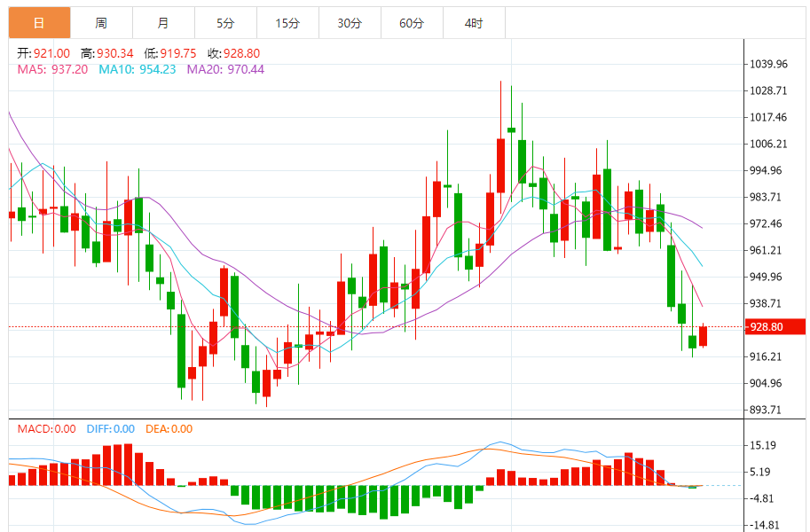This screenshot has width=810, height=532.
Task: Click the 1017.46 price axis label
Action: [768, 117]
